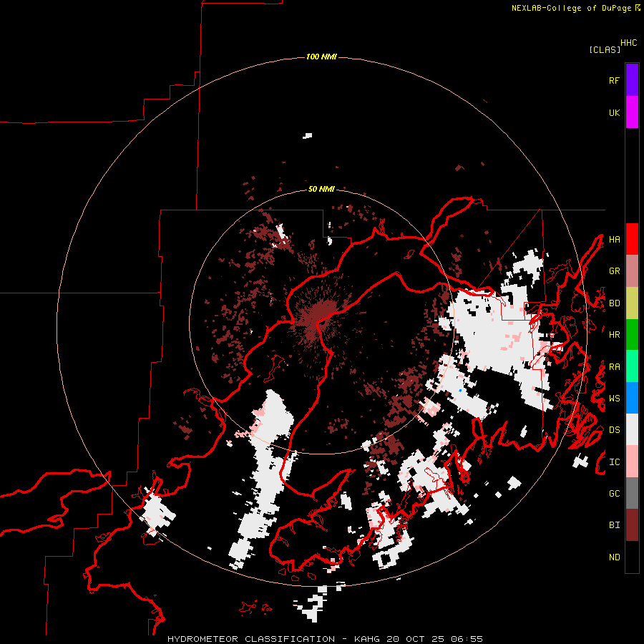This screenshot has width=644, height=644.
Task: Click the 'GC' legend label
Action: click(614, 494)
